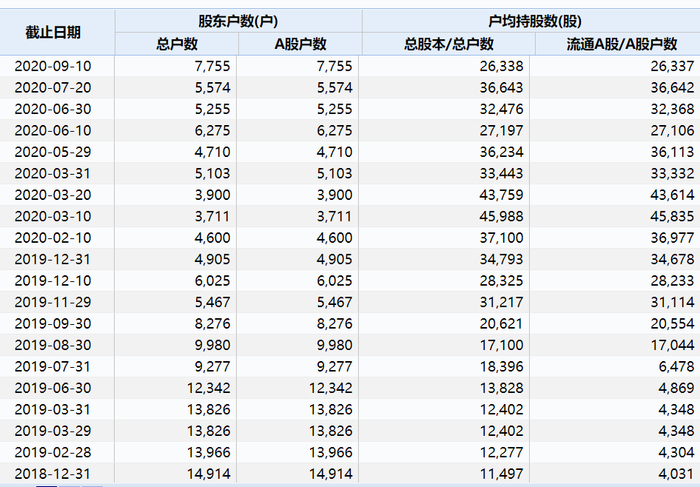The image size is (700, 487).
Task: Click the 股东户数(户) group header
Action: pyautogui.click(x=238, y=21)
